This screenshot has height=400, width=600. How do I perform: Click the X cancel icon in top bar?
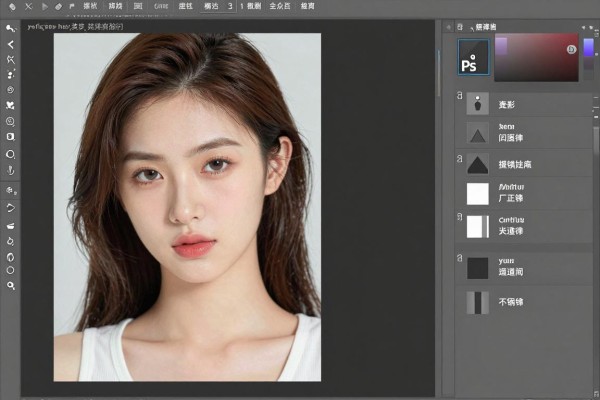point(28,6)
